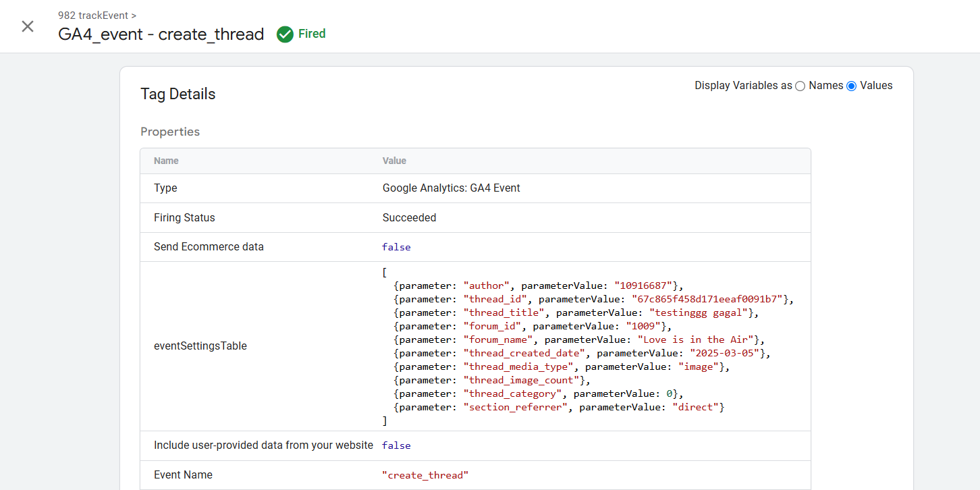Viewport: 980px width, 490px height.
Task: Click the Fired status label
Action: [x=312, y=34]
